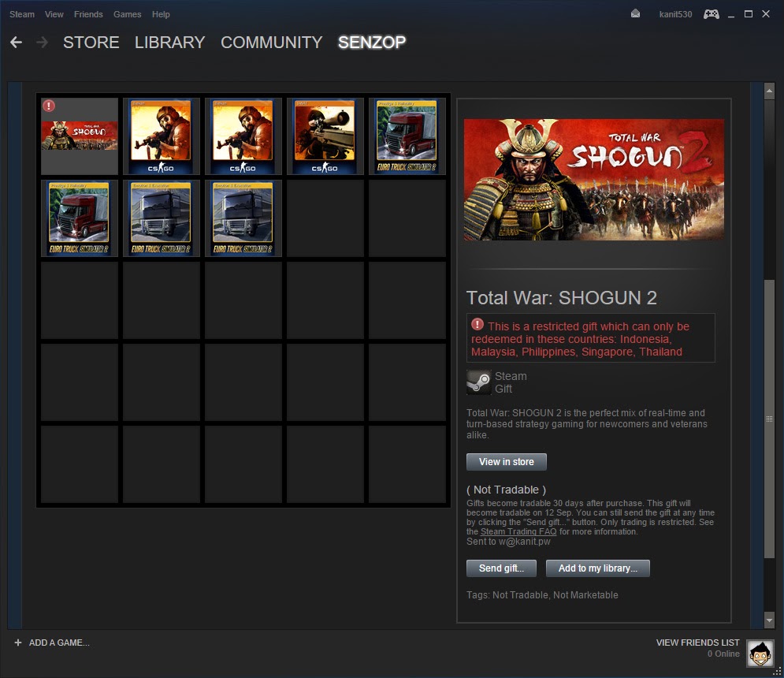Switch to the COMMUNITY tab
The image size is (784, 678).
[272, 43]
